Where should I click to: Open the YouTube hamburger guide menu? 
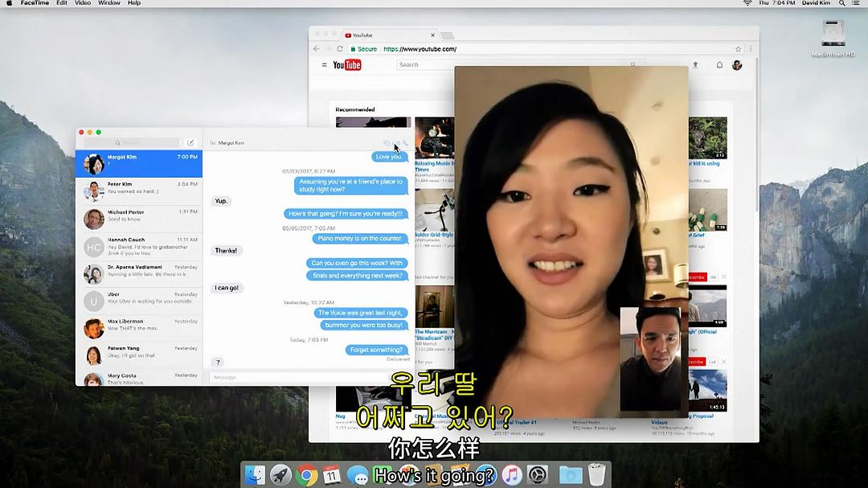325,65
